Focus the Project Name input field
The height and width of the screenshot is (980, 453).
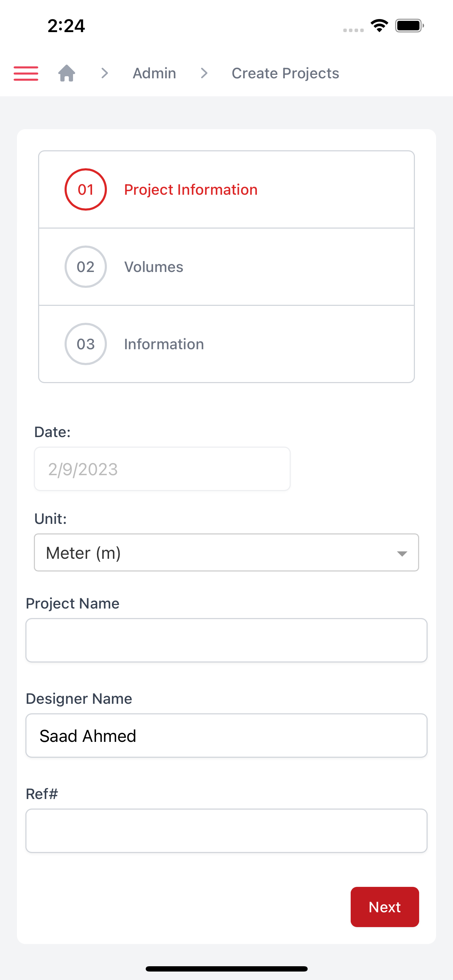226,640
